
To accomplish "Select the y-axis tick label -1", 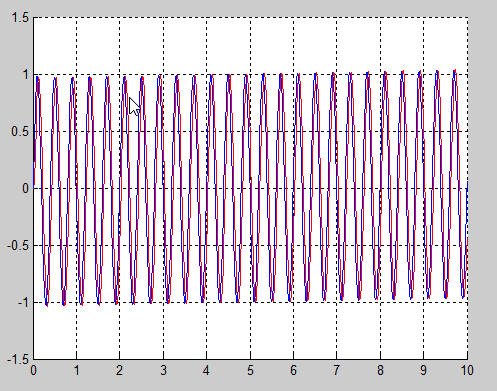I will point(23,303).
